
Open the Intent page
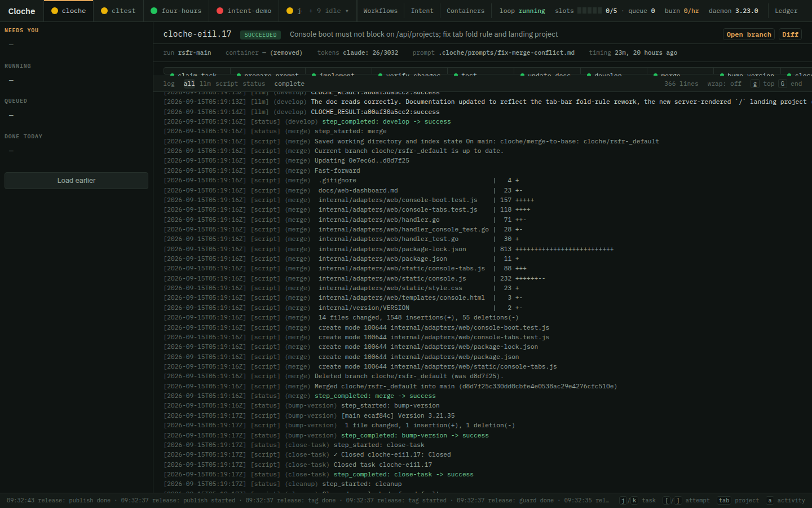(x=422, y=11)
